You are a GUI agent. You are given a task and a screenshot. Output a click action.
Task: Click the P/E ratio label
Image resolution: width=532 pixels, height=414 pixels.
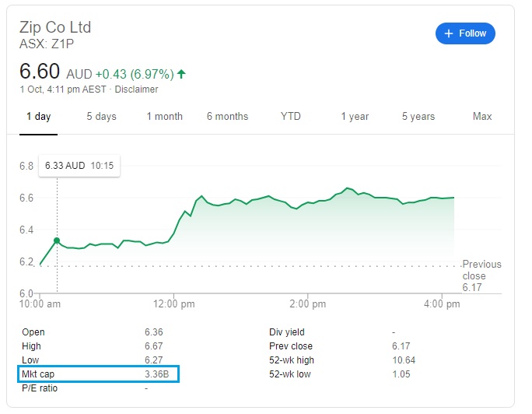point(40,388)
